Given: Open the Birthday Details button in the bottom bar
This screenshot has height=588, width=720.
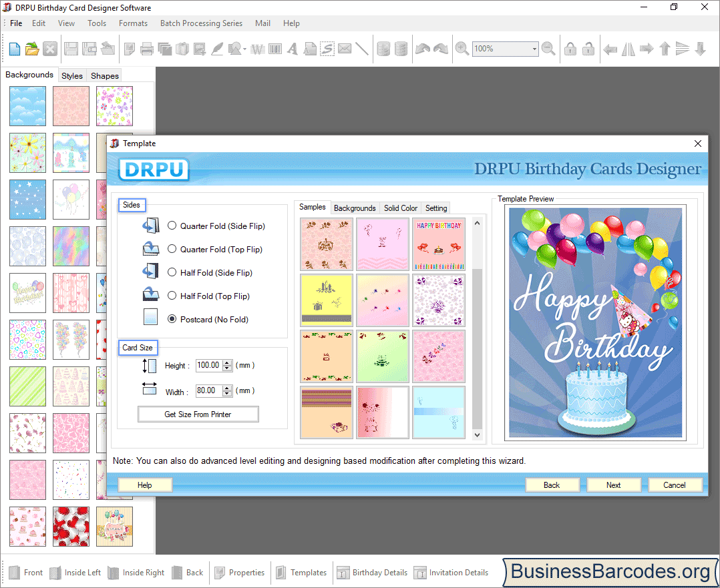Looking at the screenshot, I should click(372, 573).
